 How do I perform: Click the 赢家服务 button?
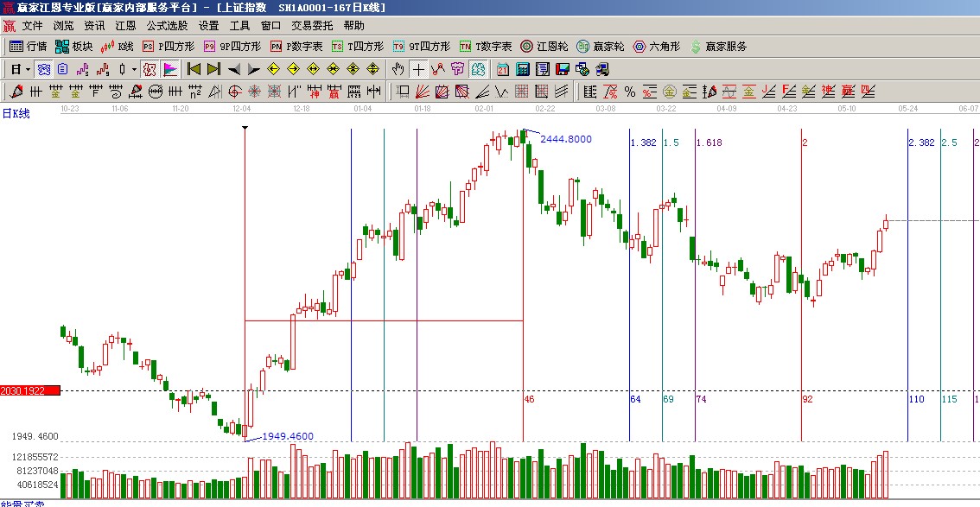[718, 47]
